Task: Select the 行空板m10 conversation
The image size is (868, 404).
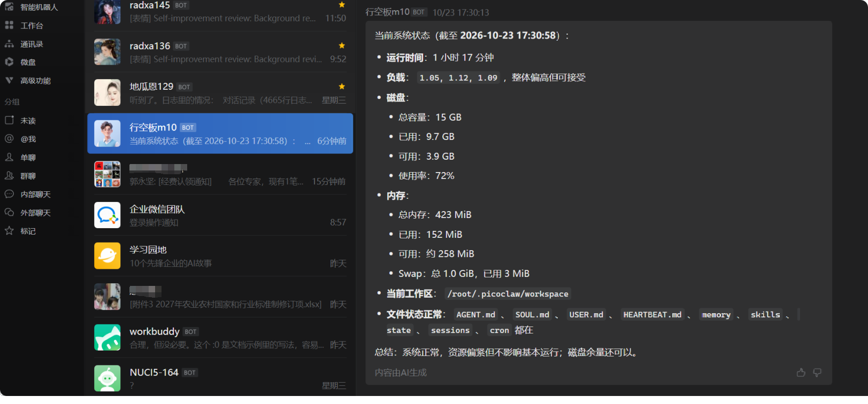Action: click(220, 134)
